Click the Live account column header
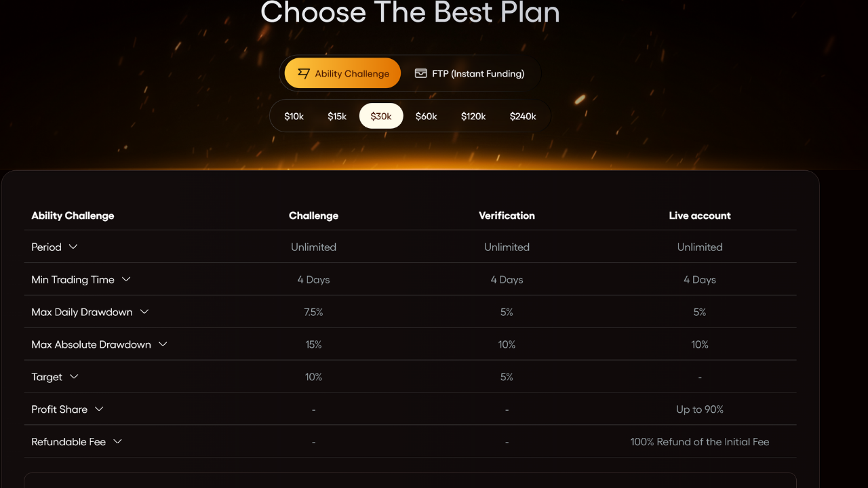Image resolution: width=868 pixels, height=488 pixels. tap(700, 216)
